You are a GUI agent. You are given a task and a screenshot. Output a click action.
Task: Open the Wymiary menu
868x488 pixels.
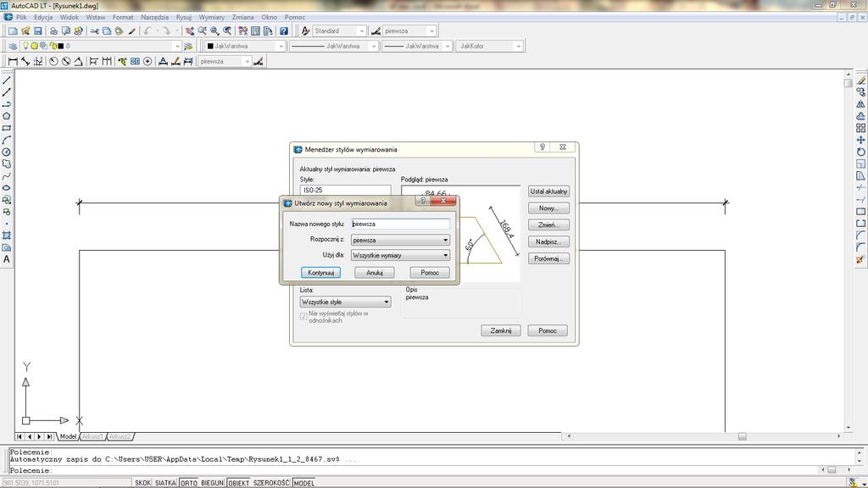click(211, 17)
